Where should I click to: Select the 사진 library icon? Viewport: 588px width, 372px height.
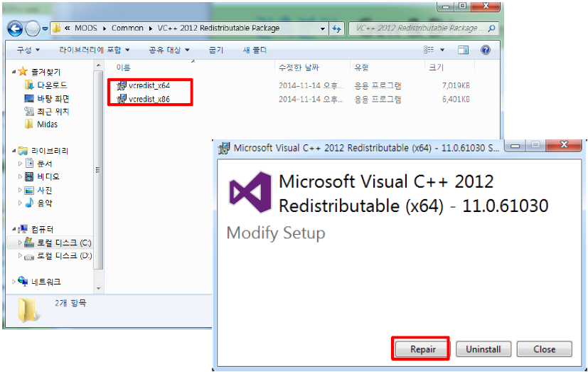[29, 190]
